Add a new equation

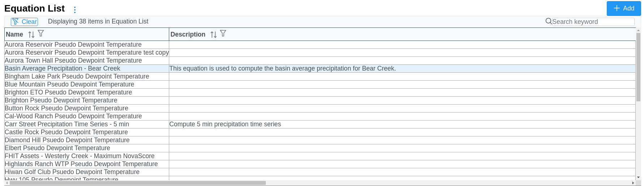click(x=624, y=8)
